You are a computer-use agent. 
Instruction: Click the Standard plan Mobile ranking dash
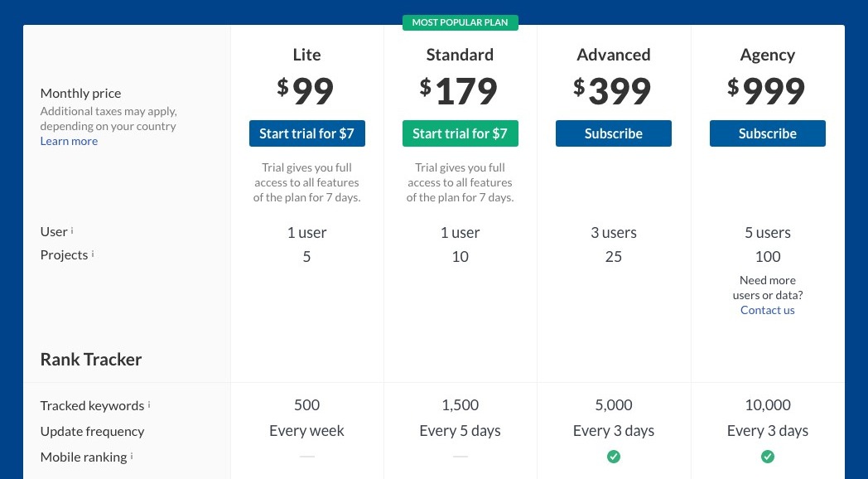tap(460, 457)
